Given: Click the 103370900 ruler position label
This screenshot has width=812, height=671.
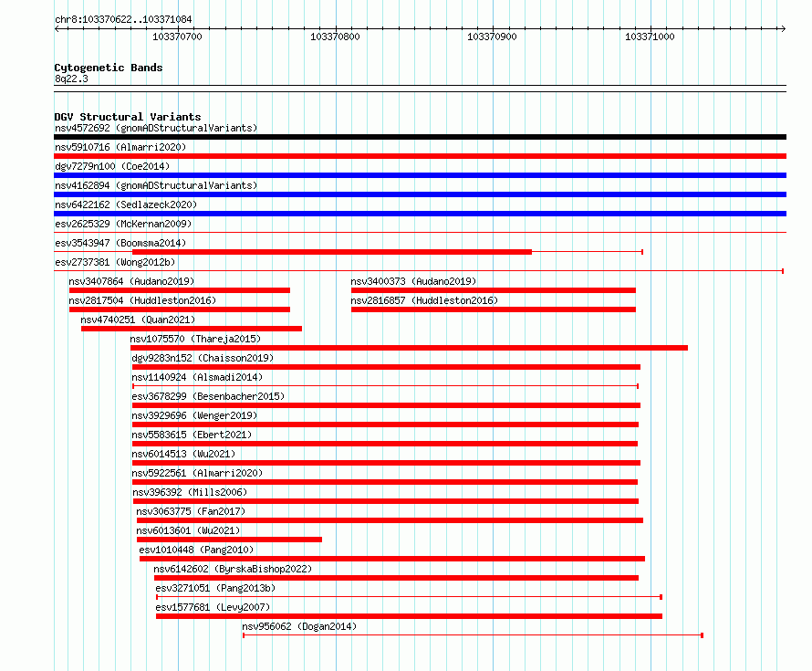Looking at the screenshot, I should [492, 37].
